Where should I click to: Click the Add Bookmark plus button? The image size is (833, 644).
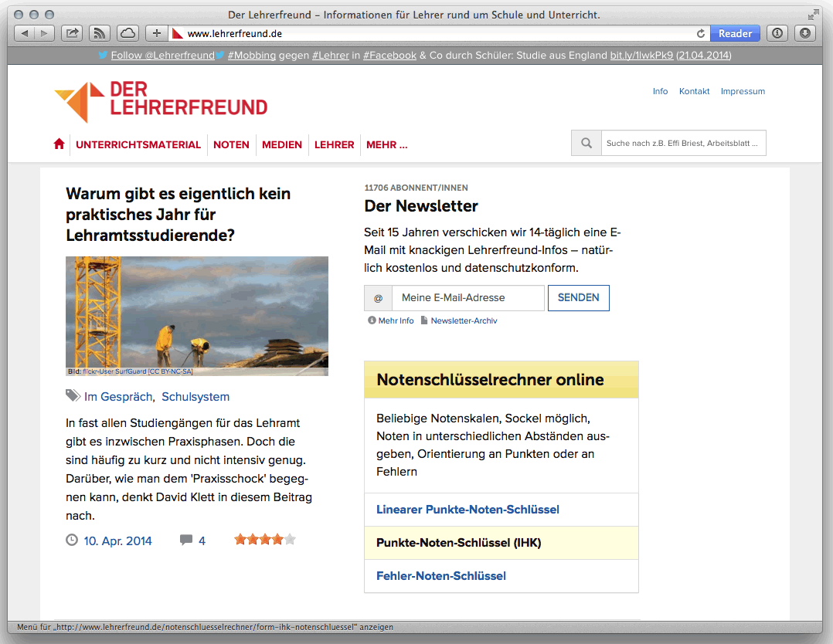tap(156, 33)
